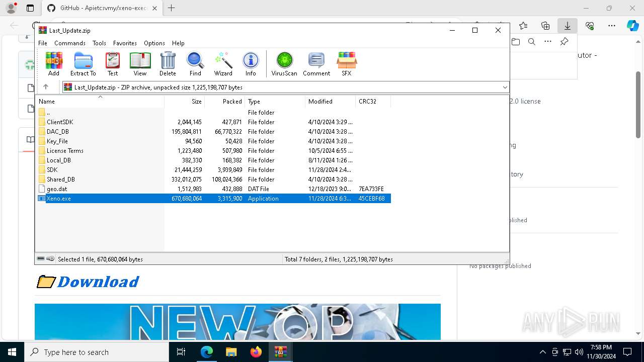Viewport: 644px width, 362px height.
Task: Select the License Terms folder
Action: click(213, 151)
